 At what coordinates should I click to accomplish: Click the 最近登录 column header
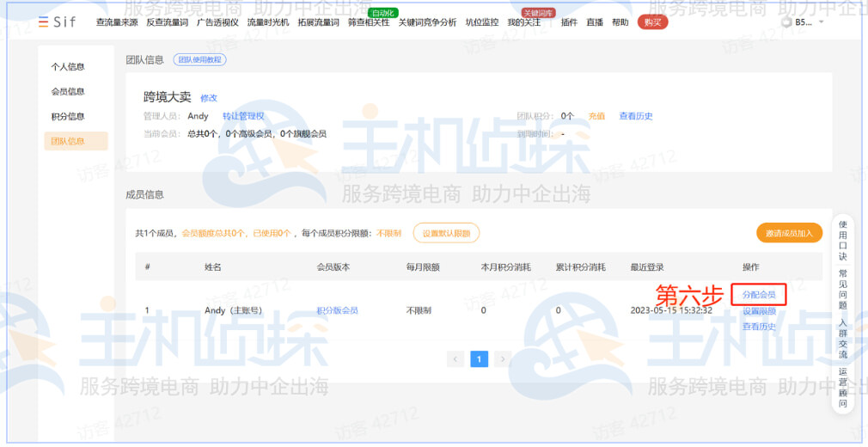click(646, 267)
